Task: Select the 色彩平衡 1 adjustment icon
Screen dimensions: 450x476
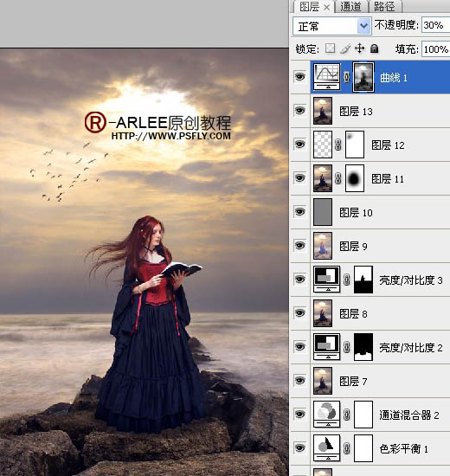Action: click(327, 447)
